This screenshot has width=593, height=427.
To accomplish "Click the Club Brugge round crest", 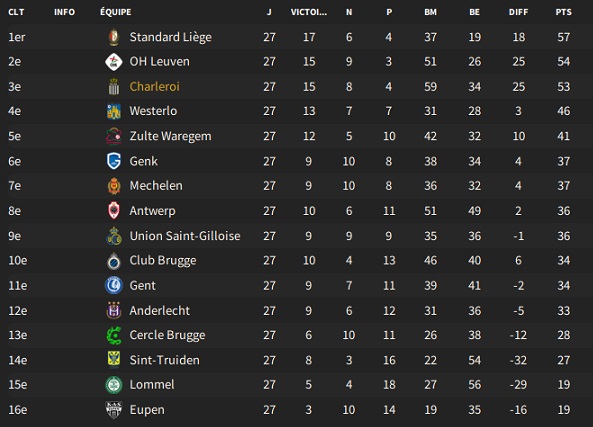I will click(114, 261).
